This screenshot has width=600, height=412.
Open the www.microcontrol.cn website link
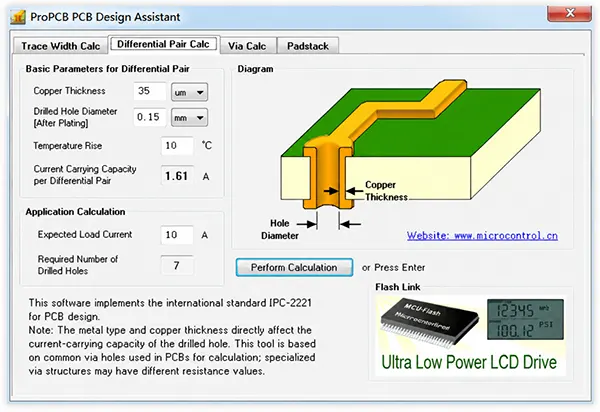482,236
